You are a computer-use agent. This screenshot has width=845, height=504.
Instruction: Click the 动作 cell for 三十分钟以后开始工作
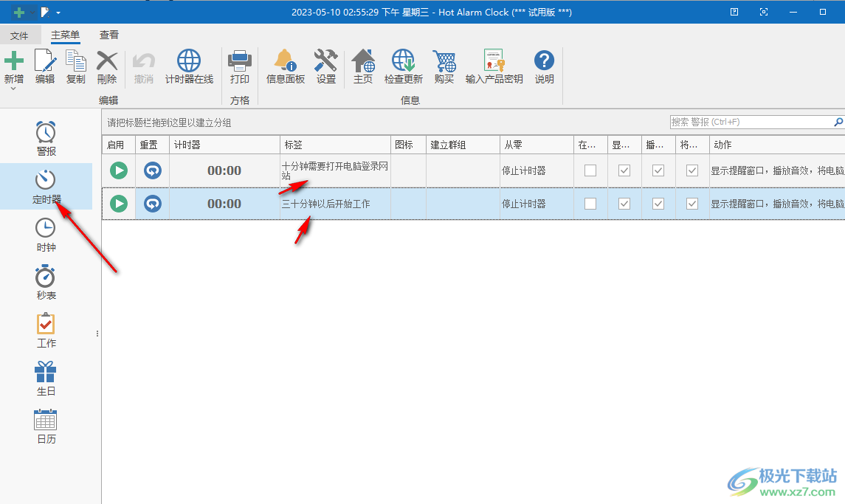click(777, 204)
